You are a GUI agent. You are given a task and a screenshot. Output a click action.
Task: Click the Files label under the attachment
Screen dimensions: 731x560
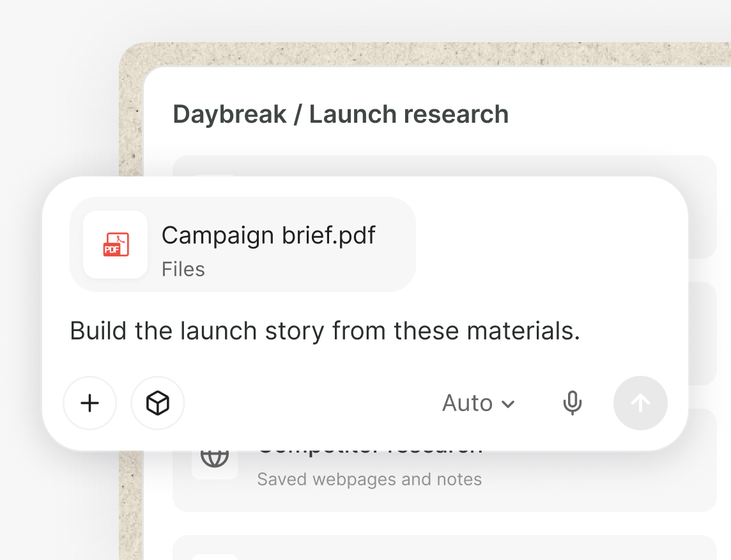coord(183,270)
